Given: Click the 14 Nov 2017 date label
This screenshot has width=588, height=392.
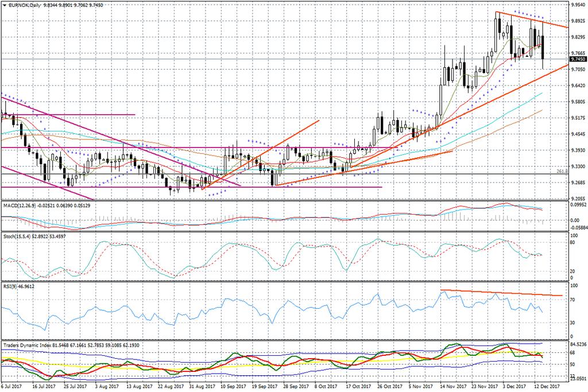Looking at the screenshot, I should click(x=454, y=386).
